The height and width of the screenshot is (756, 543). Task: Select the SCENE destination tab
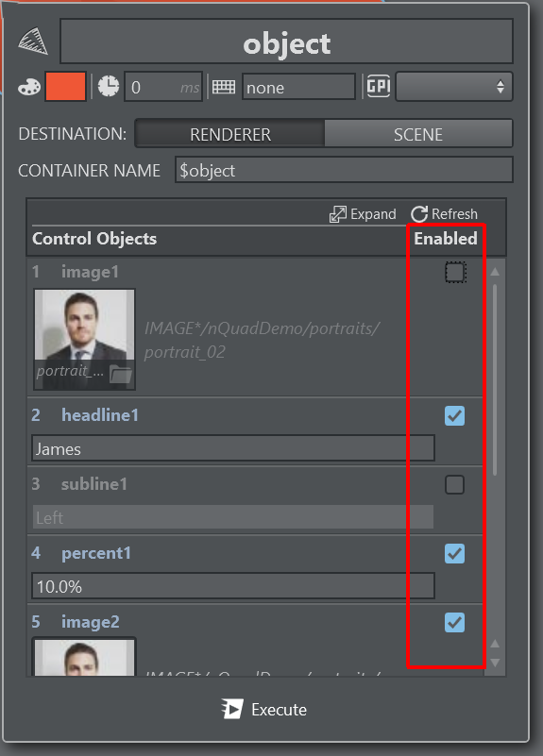click(418, 134)
